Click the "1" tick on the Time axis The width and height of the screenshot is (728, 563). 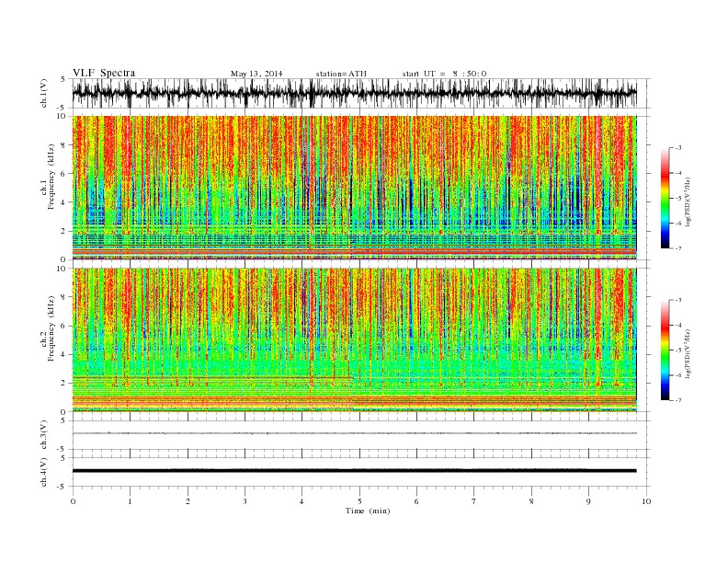coord(130,501)
